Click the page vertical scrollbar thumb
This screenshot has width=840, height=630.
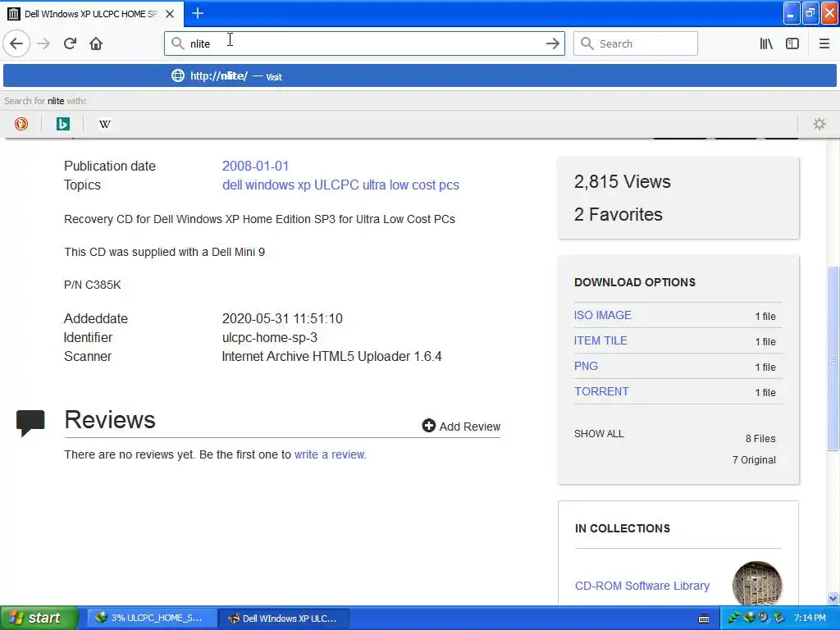coord(833,358)
